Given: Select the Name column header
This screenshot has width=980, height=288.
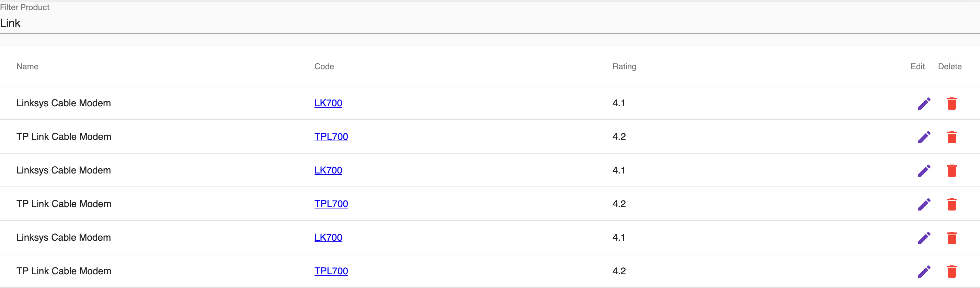Looking at the screenshot, I should tap(27, 67).
